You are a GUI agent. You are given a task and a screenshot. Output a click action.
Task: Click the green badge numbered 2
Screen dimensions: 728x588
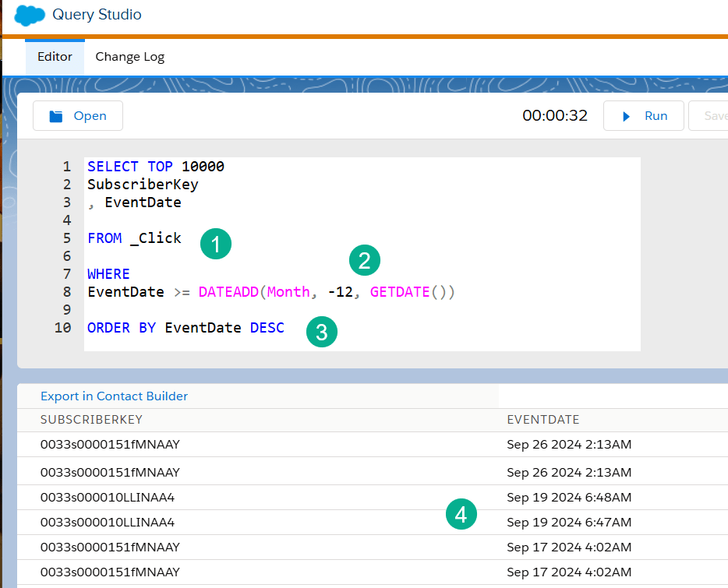(x=364, y=261)
